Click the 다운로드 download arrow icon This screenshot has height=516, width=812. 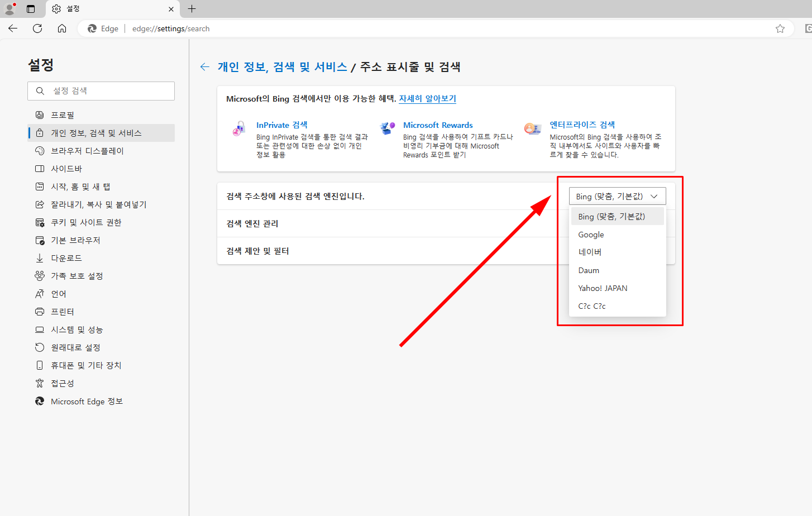[x=40, y=258]
